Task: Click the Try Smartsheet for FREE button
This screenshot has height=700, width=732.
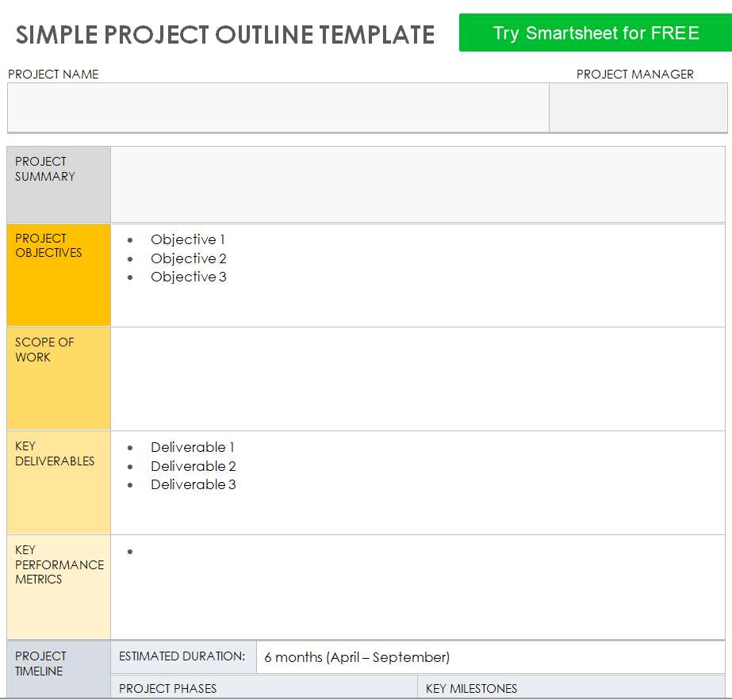Action: point(595,33)
